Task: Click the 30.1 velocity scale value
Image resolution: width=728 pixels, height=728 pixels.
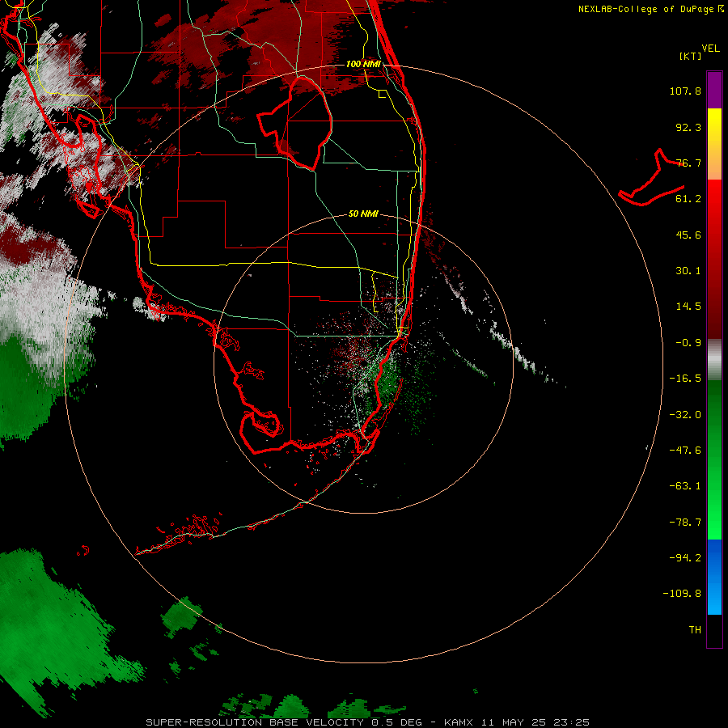Action: click(688, 271)
